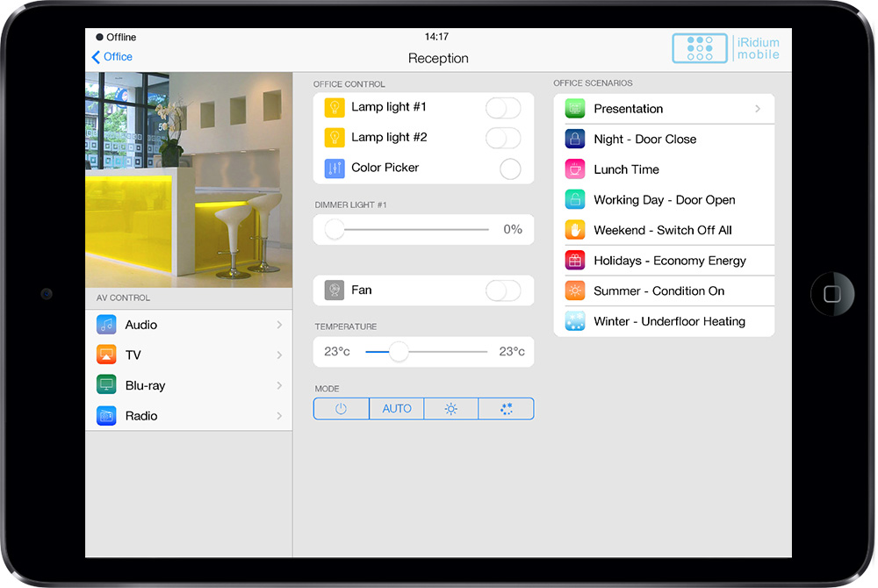Screen dimensions: 878x588
Task: Tap the orange TV icon
Action: coord(106,355)
